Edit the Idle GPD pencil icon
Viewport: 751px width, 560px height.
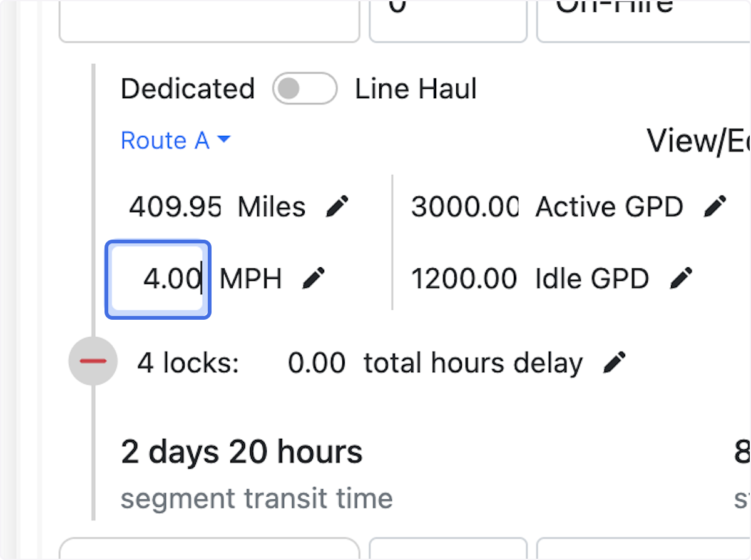click(x=681, y=278)
